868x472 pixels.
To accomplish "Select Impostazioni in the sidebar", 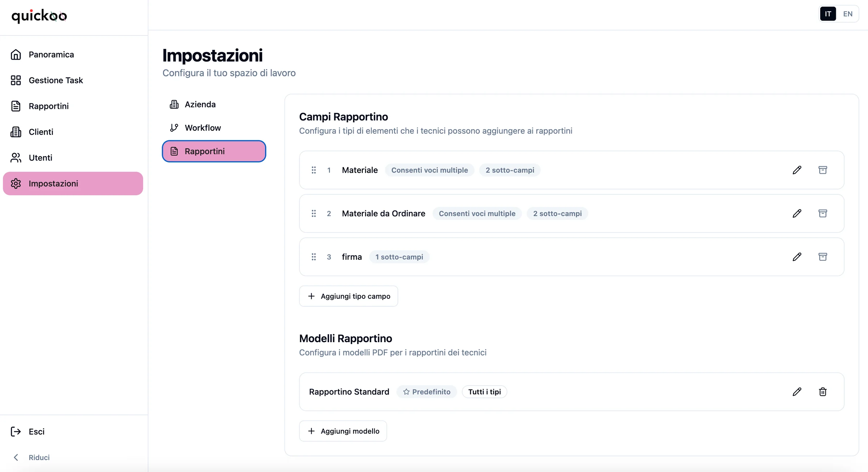I will coord(73,183).
